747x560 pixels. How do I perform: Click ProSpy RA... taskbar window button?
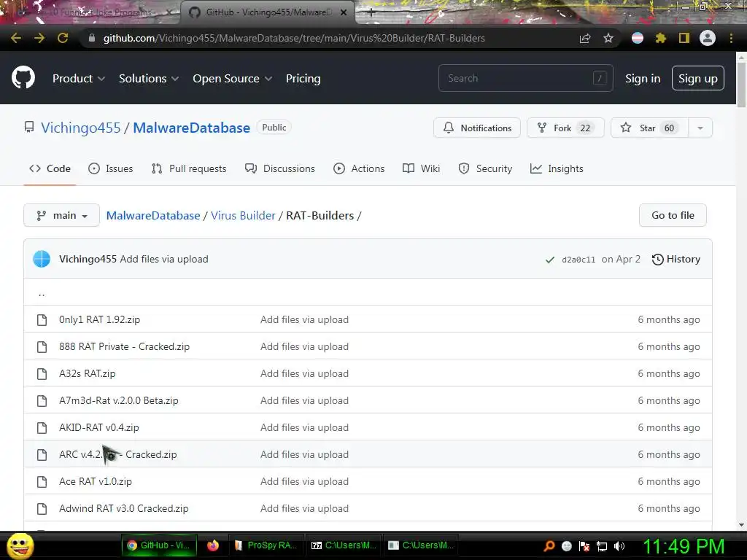click(266, 545)
